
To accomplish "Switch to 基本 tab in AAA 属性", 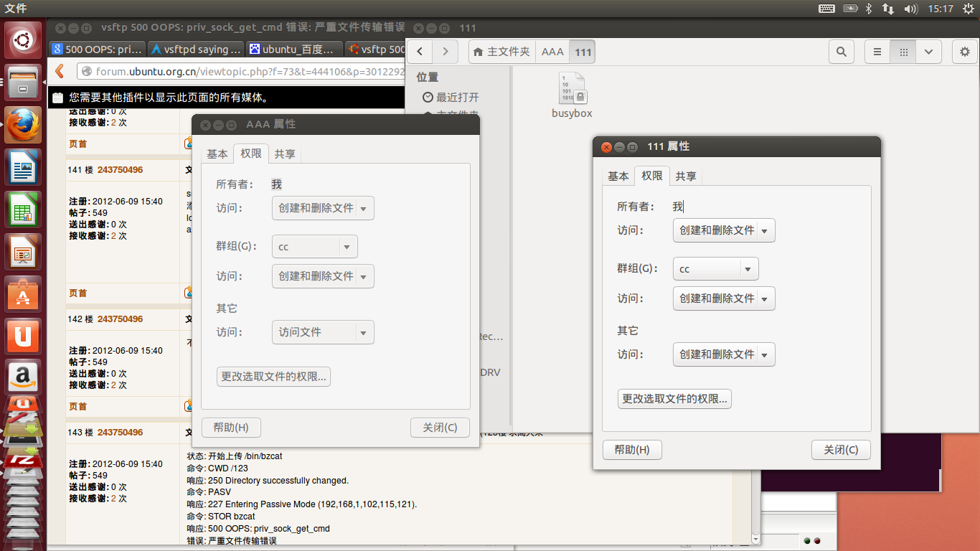I will (217, 154).
